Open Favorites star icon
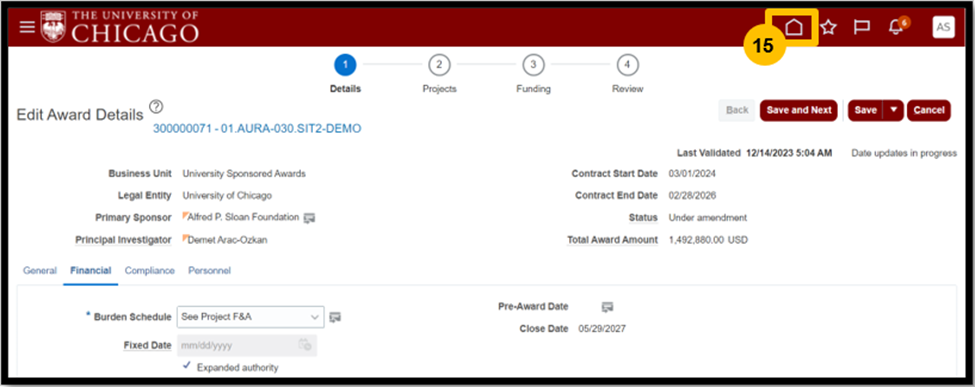The height and width of the screenshot is (387, 975). point(828,27)
